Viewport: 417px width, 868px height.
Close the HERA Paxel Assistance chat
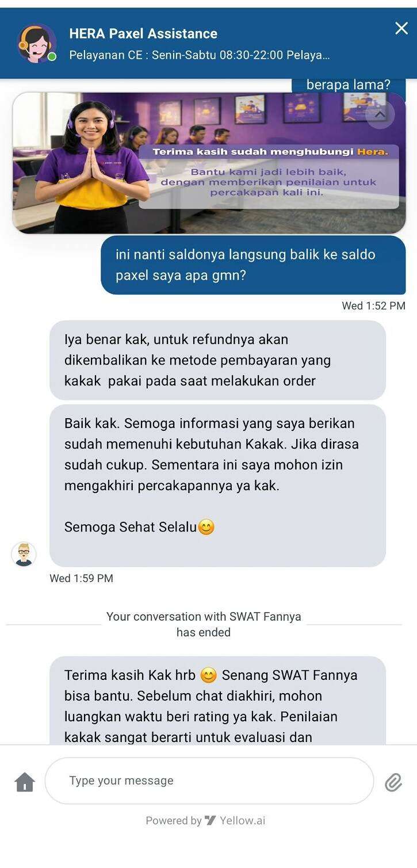tap(401, 28)
